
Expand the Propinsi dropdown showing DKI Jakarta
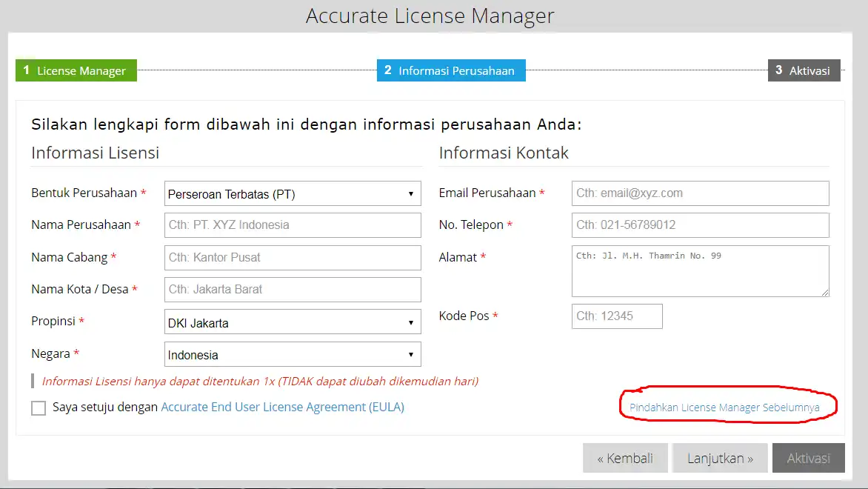click(x=293, y=322)
